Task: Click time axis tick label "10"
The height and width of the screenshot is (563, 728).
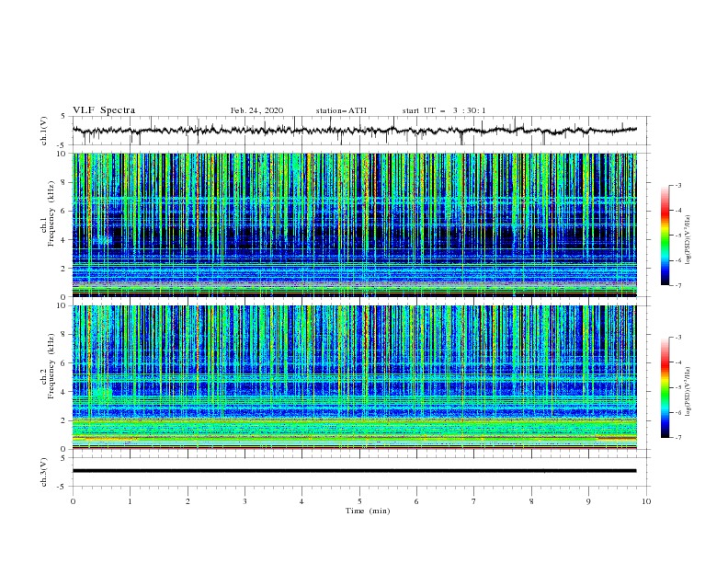Action: 646,501
